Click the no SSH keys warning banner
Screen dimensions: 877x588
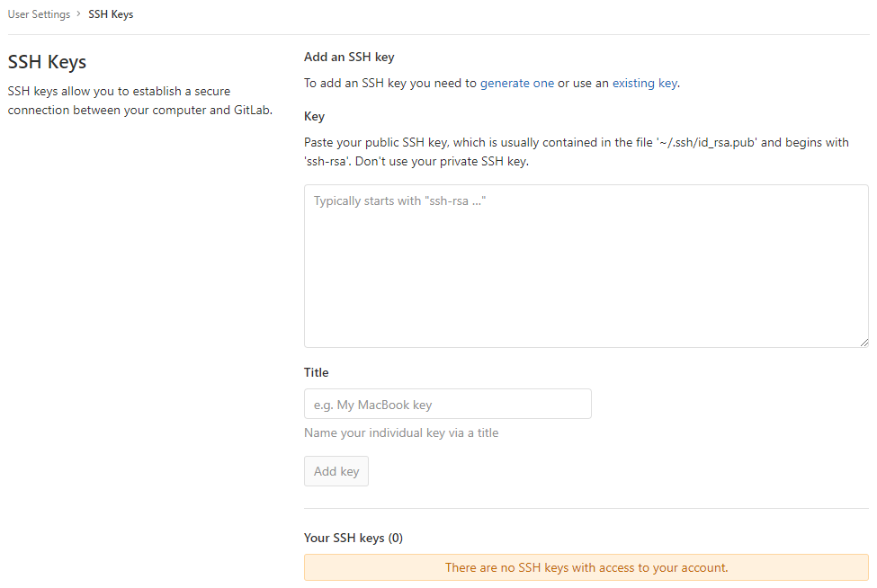click(586, 567)
